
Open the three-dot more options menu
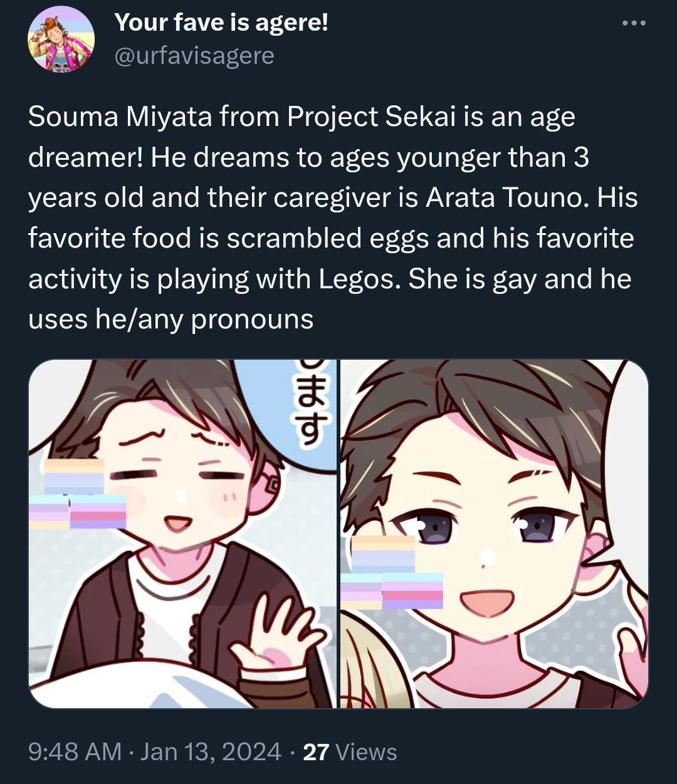(634, 24)
